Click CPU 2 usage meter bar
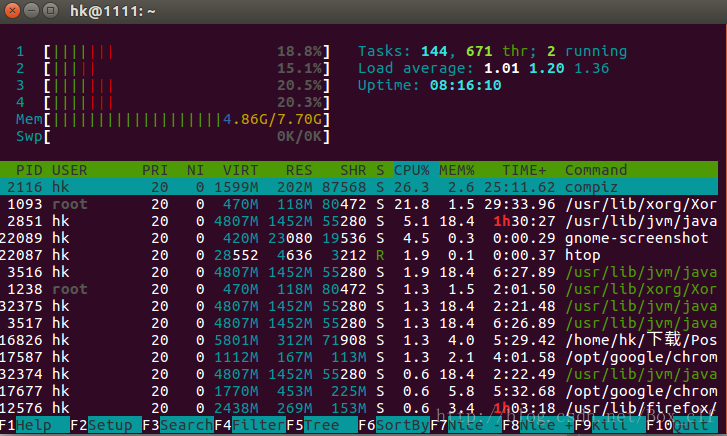727x436 pixels. [x=186, y=69]
